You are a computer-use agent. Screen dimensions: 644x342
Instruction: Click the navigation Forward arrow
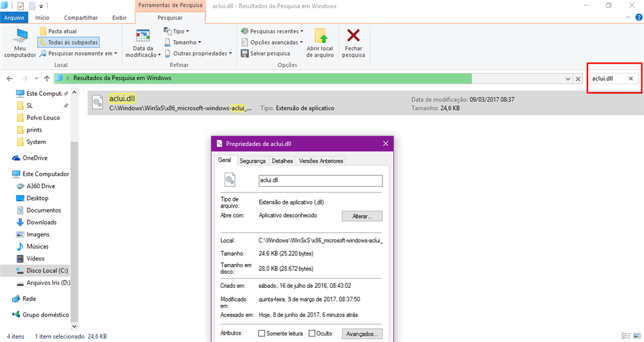[x=25, y=79]
